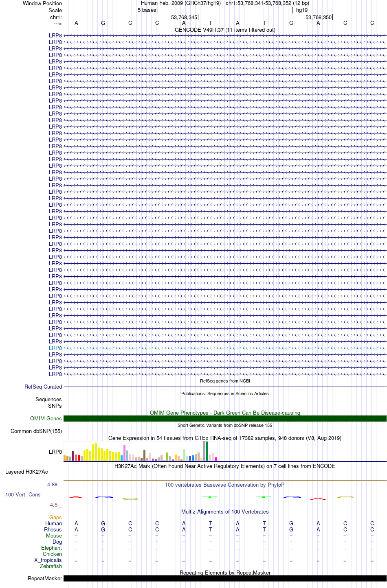The height and width of the screenshot is (588, 387).
Task: Click the 100 Vert. Cons label
Action: [23, 495]
